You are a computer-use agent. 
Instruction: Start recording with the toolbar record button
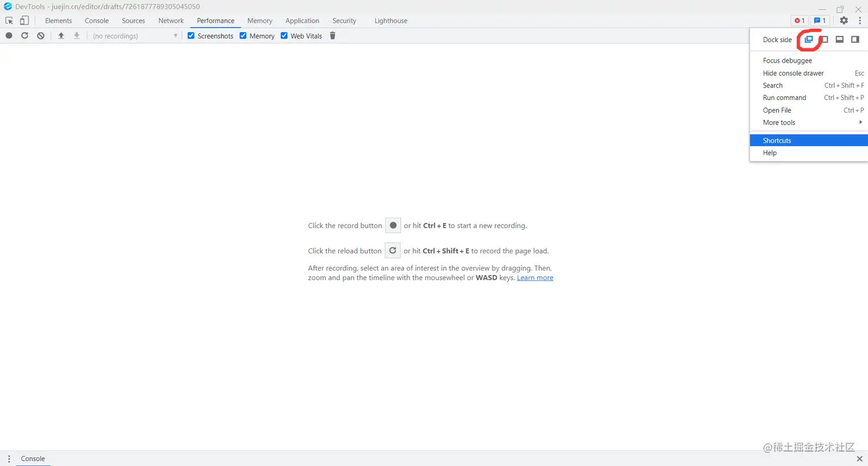pos(9,36)
